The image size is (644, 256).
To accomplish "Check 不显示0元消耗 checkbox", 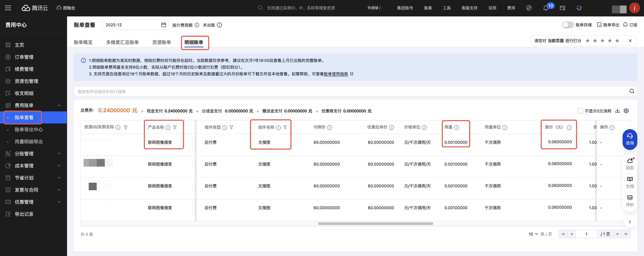I will pos(580,111).
